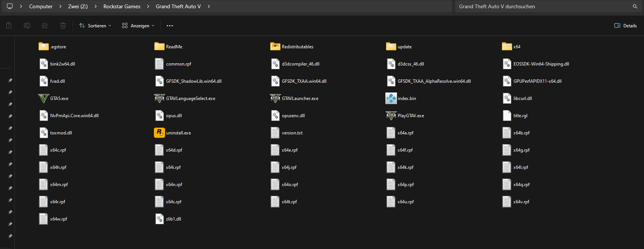Click the x64s.rpf file name

click(174, 202)
